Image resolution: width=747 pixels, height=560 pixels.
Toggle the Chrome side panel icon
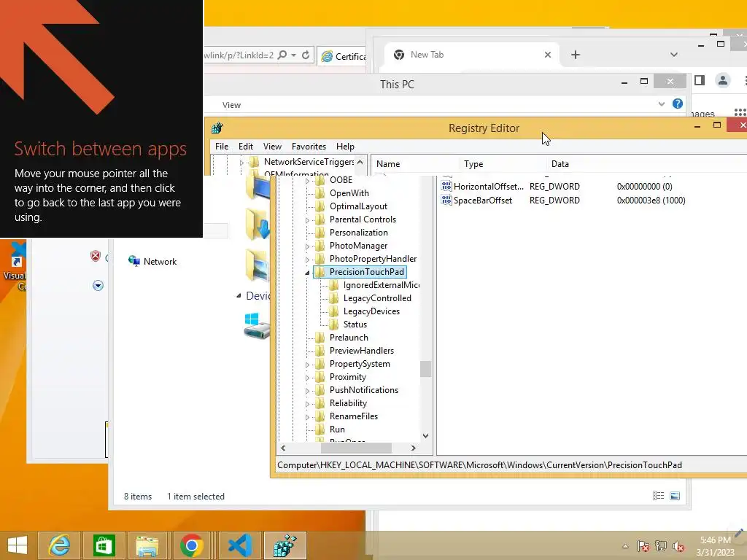tap(700, 80)
